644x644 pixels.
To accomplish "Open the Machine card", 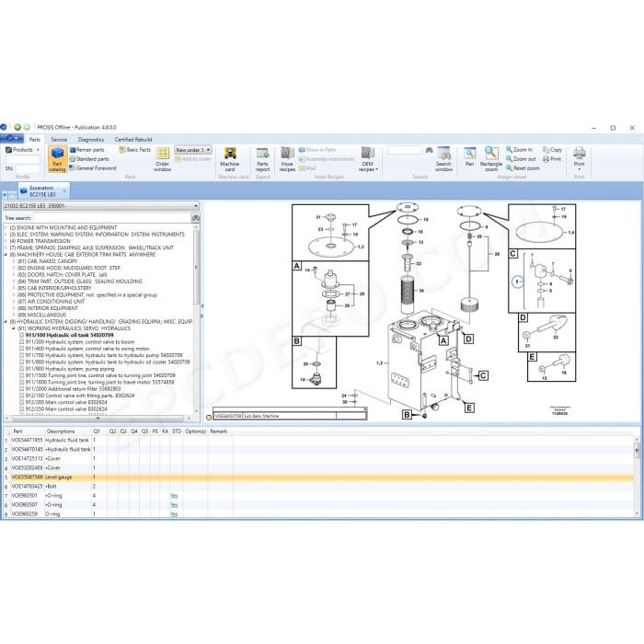I will [230, 159].
